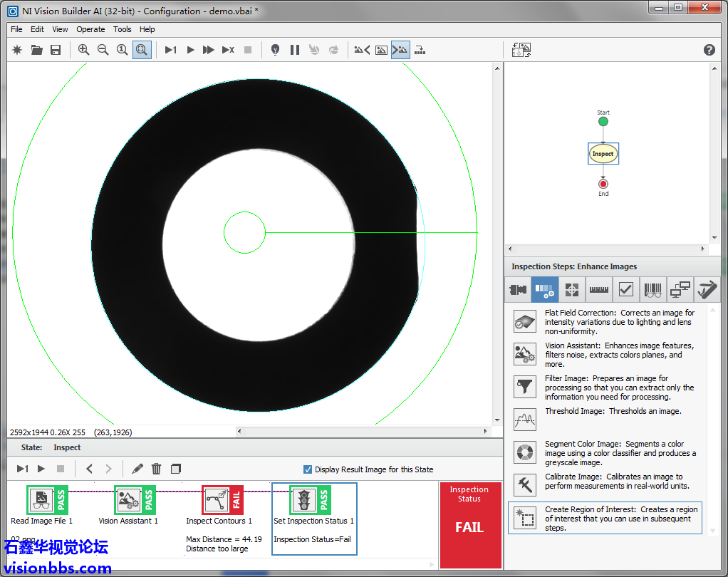The height and width of the screenshot is (577, 728).
Task: Open the Operate menu
Action: tap(90, 29)
